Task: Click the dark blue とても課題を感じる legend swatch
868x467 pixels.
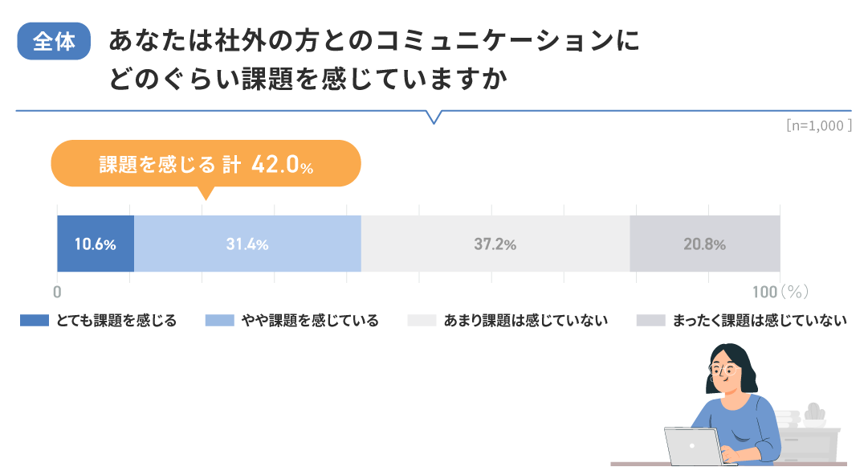Action: [x=35, y=321]
